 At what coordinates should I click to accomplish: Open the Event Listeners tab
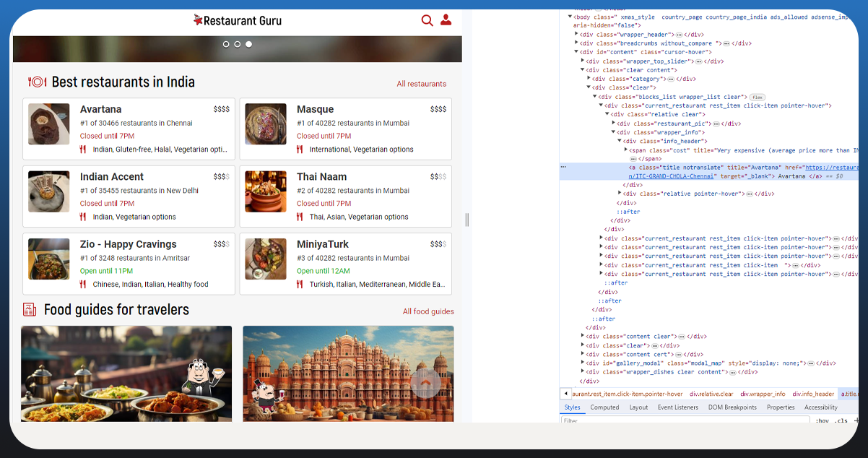pos(677,407)
